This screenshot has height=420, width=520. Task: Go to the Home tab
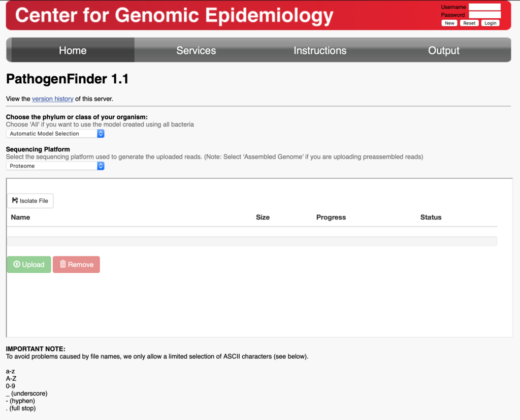coord(73,50)
